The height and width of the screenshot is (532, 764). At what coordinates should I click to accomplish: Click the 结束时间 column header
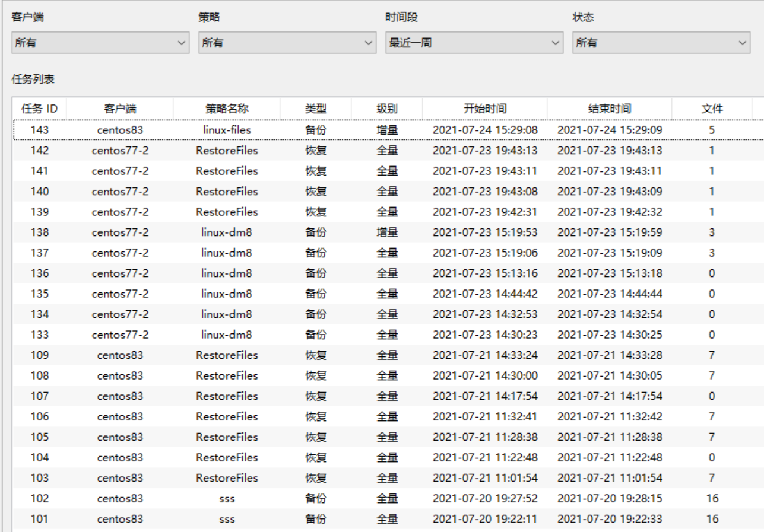(x=610, y=109)
